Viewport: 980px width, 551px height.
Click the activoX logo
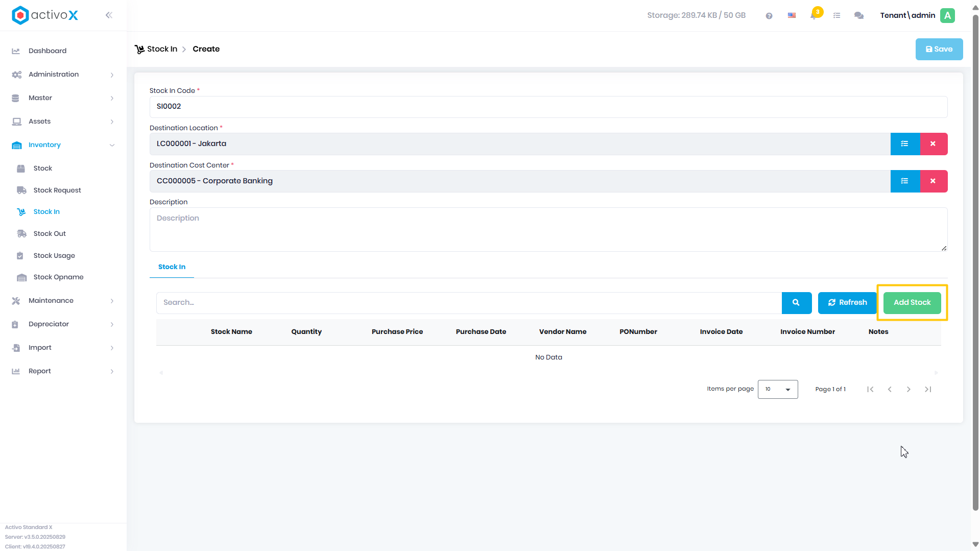45,15
